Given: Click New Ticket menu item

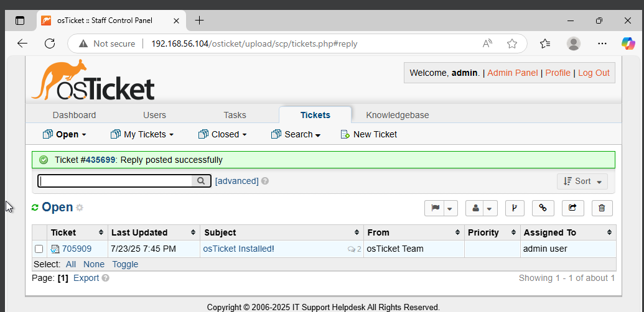Looking at the screenshot, I should click(369, 134).
